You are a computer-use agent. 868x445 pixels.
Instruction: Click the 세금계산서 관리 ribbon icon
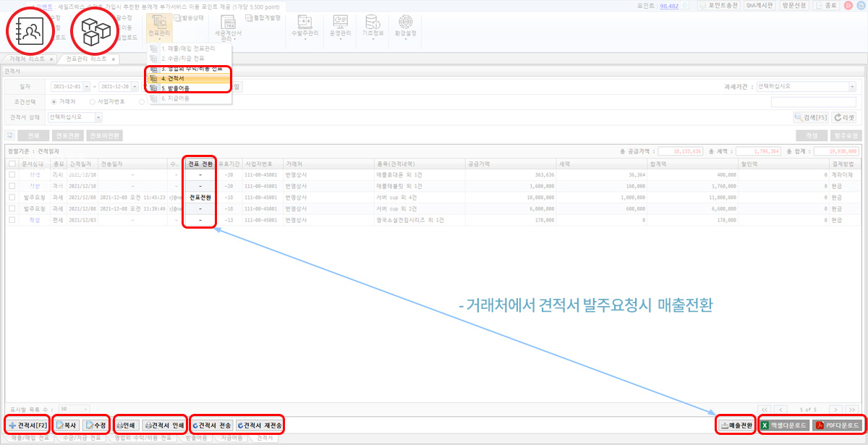pos(229,27)
